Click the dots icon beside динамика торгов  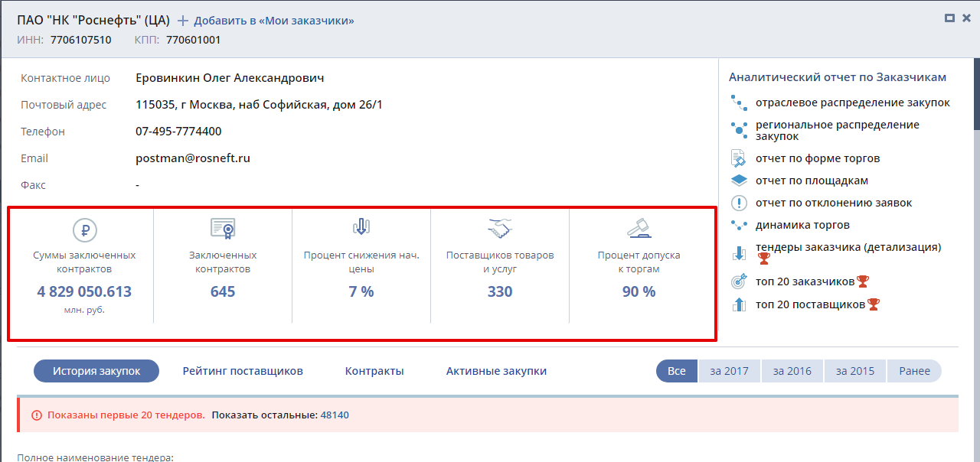(x=739, y=225)
